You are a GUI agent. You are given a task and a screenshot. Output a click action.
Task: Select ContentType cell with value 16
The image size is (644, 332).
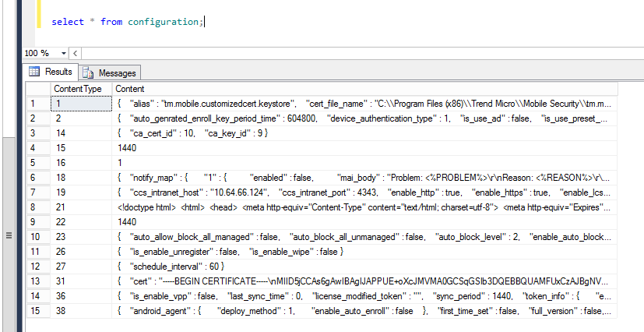81,163
